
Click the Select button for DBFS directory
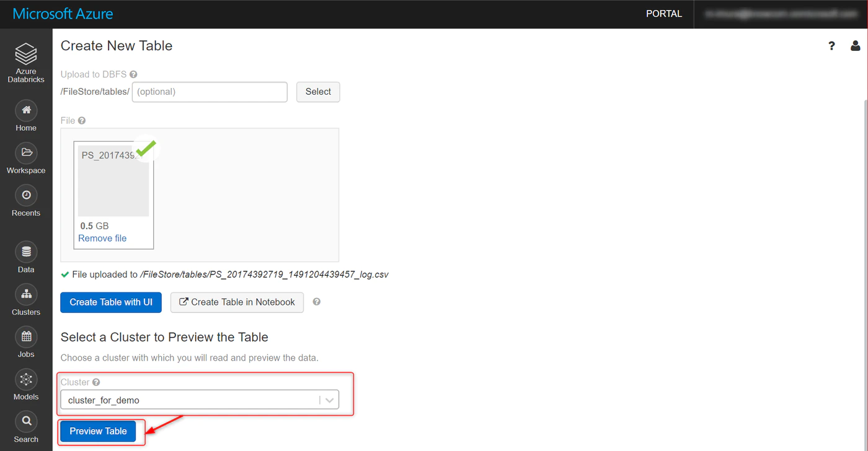[318, 92]
